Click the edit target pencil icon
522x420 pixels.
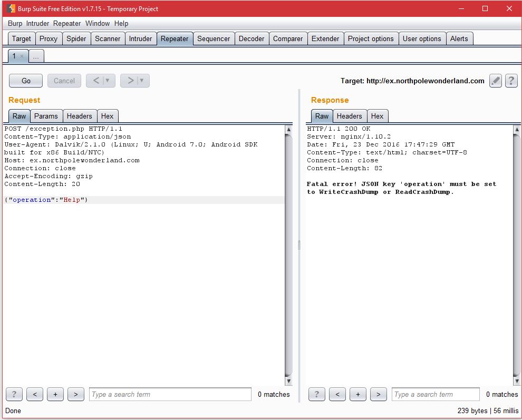point(495,81)
